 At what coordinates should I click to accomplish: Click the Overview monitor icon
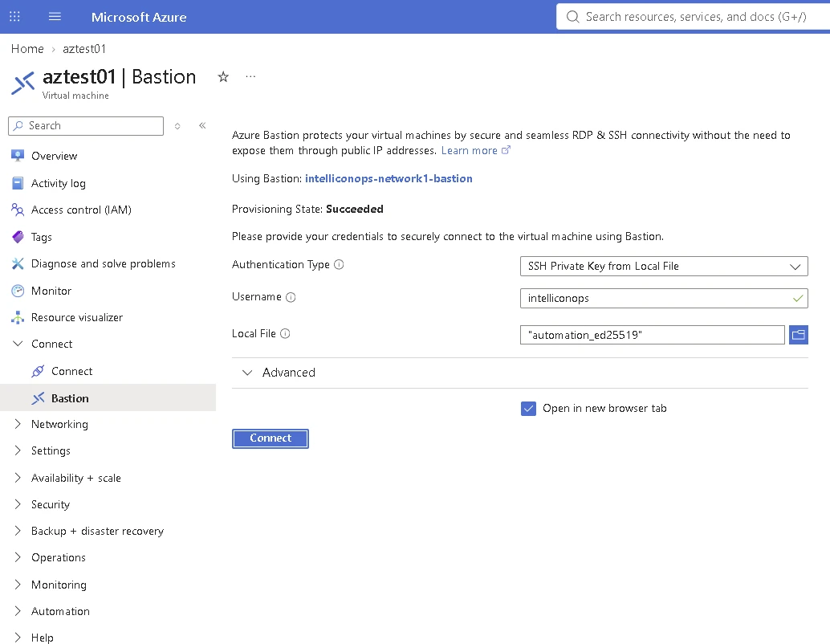point(18,156)
